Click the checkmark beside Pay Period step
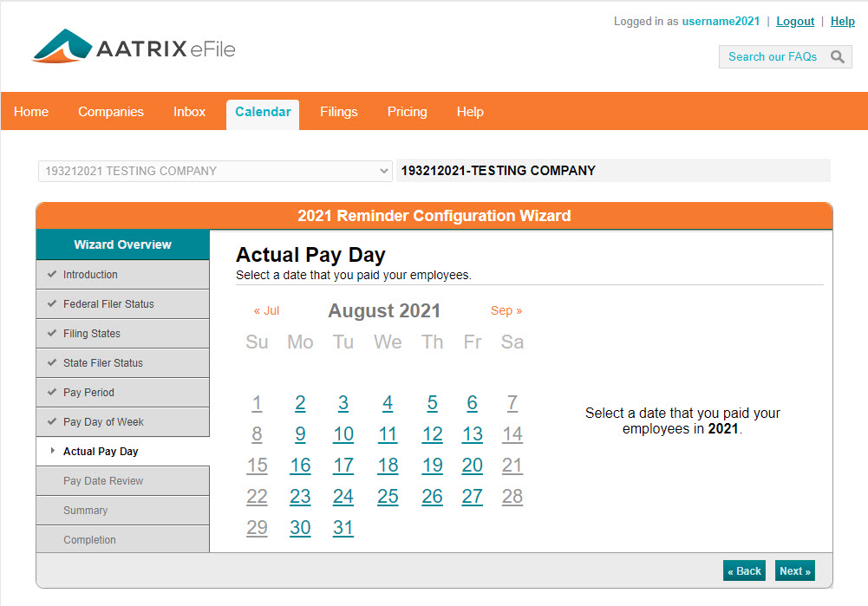The image size is (868, 606). (51, 392)
